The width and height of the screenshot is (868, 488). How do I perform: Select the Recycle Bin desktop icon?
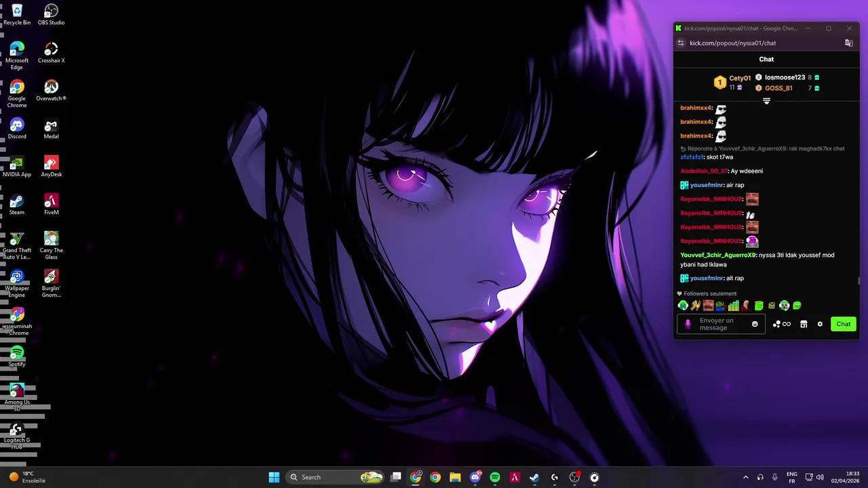[17, 14]
